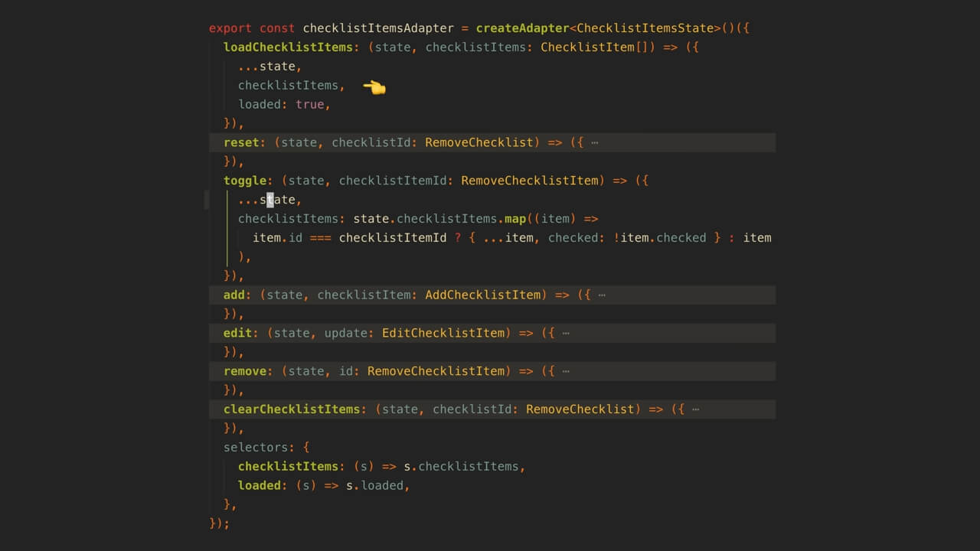This screenshot has width=980, height=551.
Task: Click the add property name
Action: click(x=234, y=295)
